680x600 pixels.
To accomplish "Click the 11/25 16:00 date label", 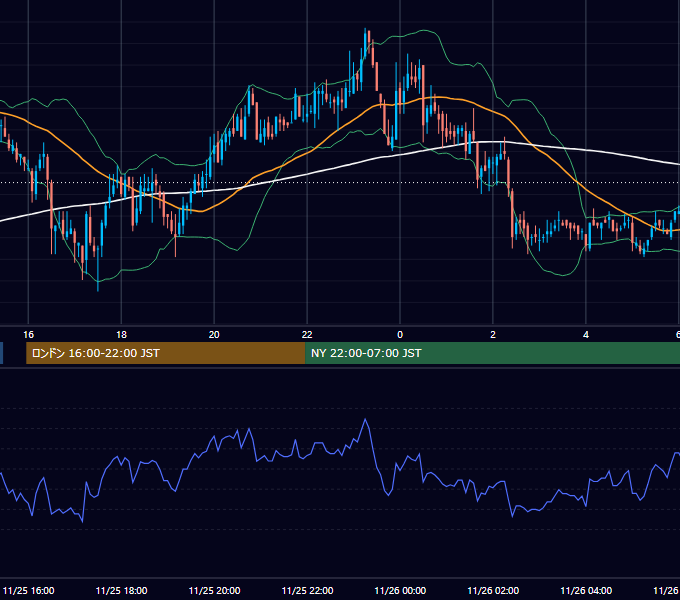I will tap(29, 590).
